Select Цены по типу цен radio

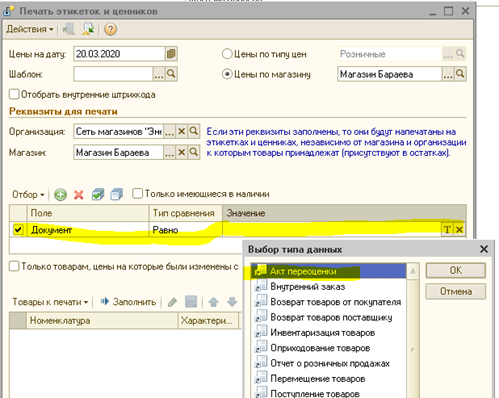227,54
